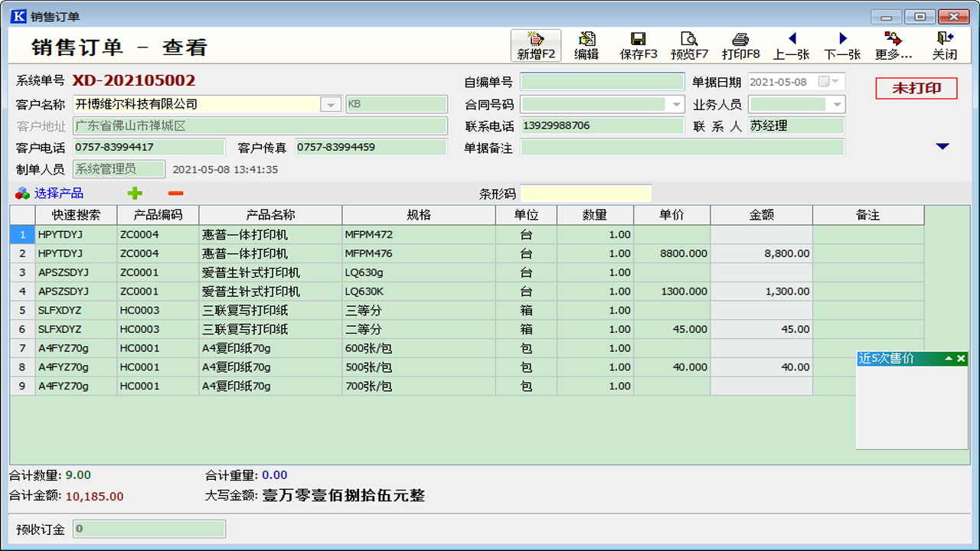Open the 业务人员 dropdown

point(836,105)
